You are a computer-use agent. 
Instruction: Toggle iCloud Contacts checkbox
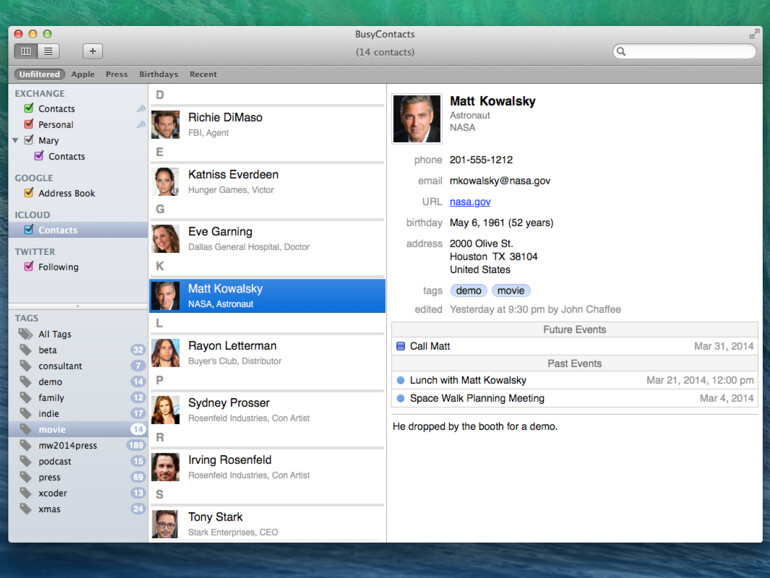[29, 229]
